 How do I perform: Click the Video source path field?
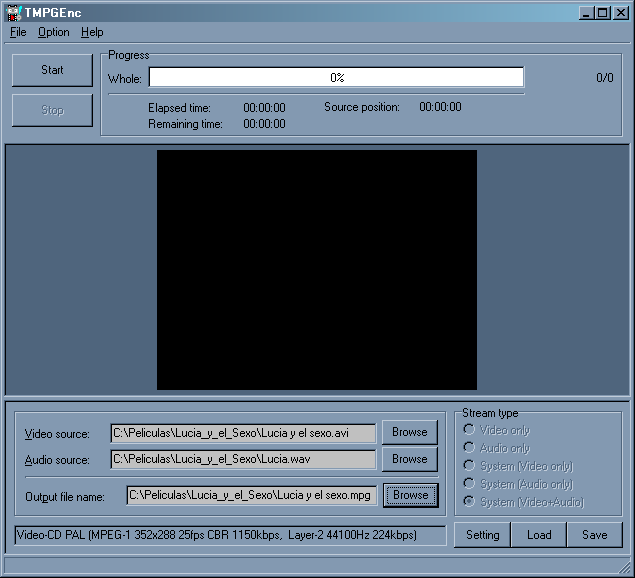coord(243,433)
